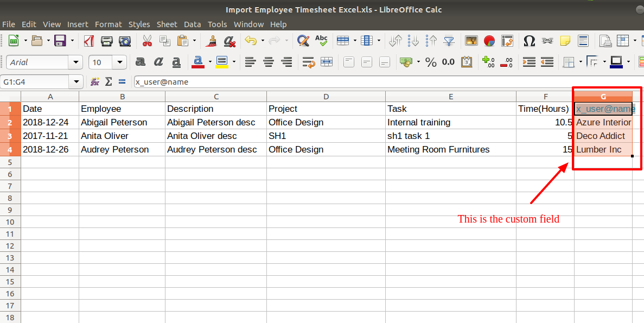The height and width of the screenshot is (323, 644).
Task: Expand the Name Box dropdown arrow
Action: [x=76, y=82]
